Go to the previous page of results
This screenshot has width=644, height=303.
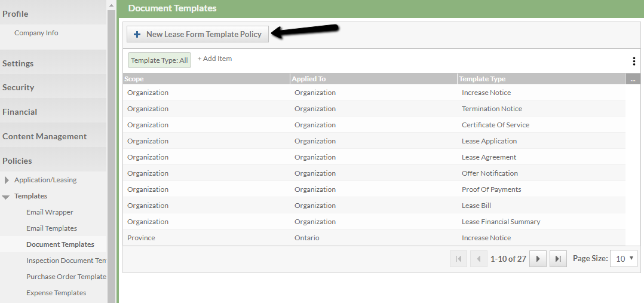(479, 259)
